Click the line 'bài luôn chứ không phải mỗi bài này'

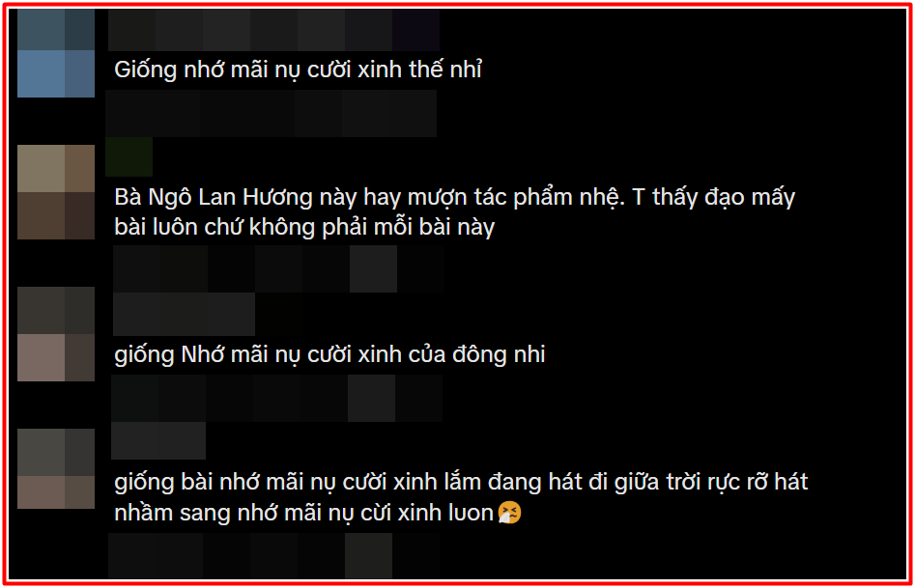(304, 228)
